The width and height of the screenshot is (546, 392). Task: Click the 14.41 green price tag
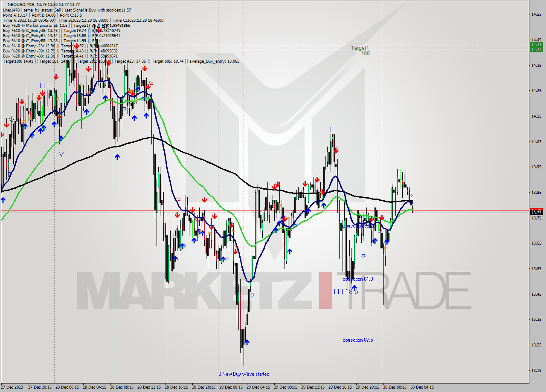536,49
